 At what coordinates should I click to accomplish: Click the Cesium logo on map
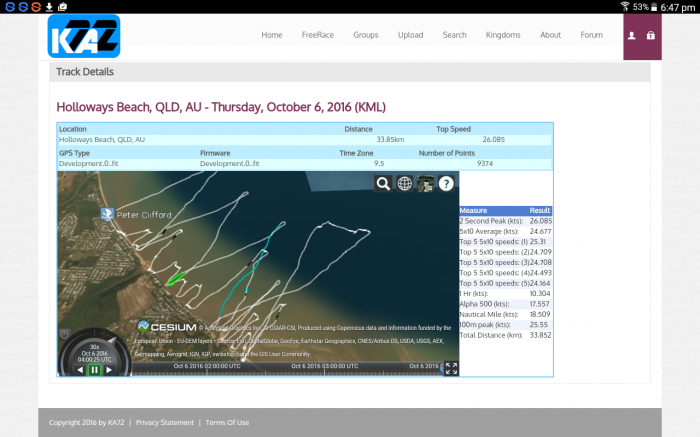pos(166,327)
